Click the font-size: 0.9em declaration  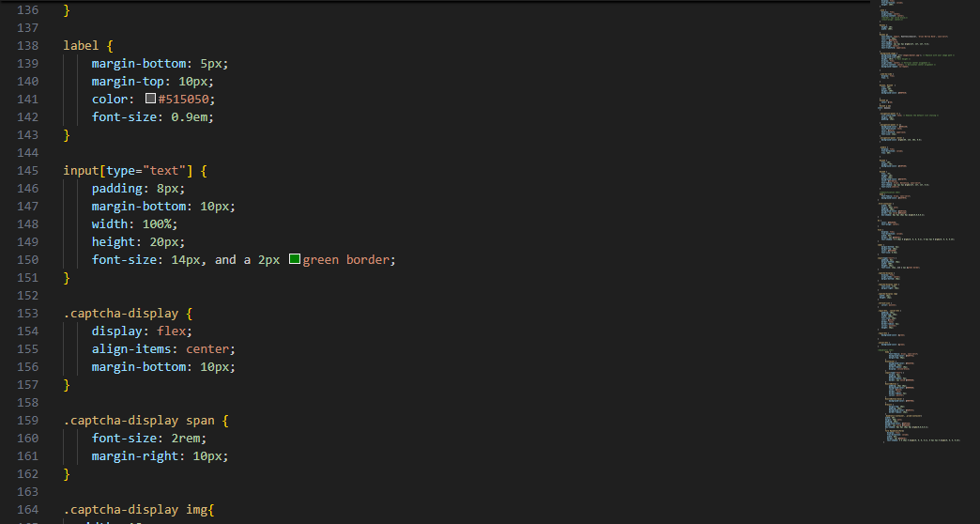point(153,117)
